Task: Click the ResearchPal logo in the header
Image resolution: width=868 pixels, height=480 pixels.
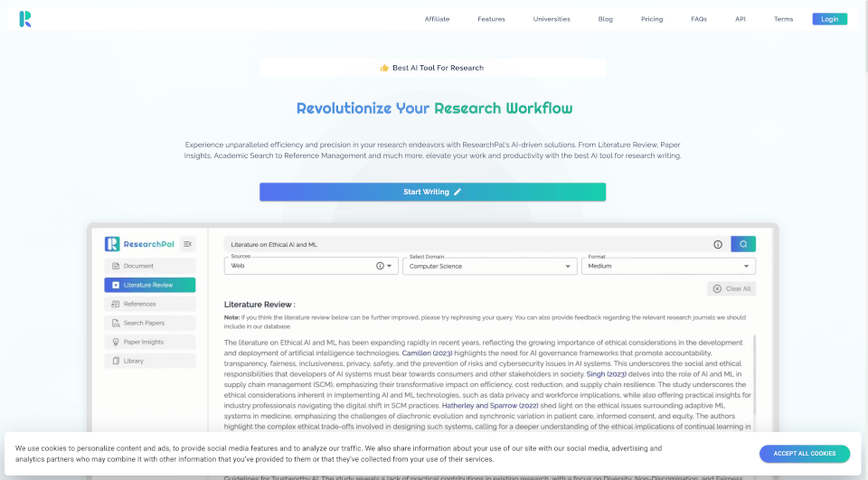Action: tap(25, 19)
